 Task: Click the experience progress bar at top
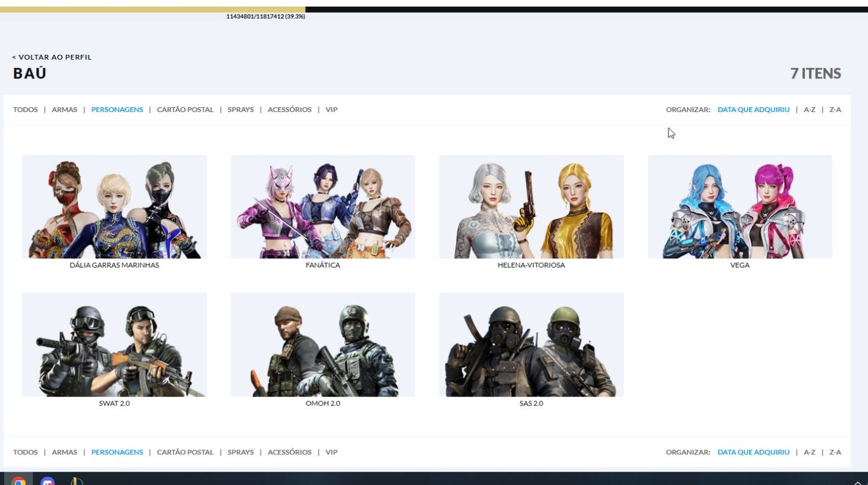tap(434, 10)
